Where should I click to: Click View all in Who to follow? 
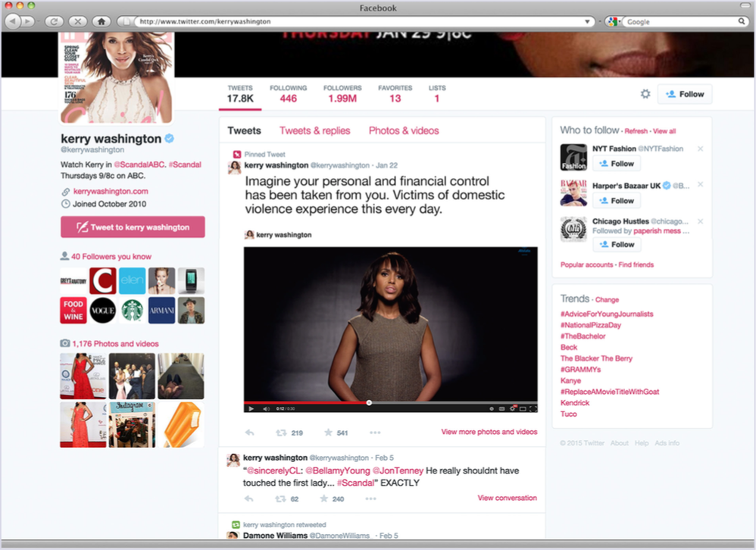coord(664,131)
